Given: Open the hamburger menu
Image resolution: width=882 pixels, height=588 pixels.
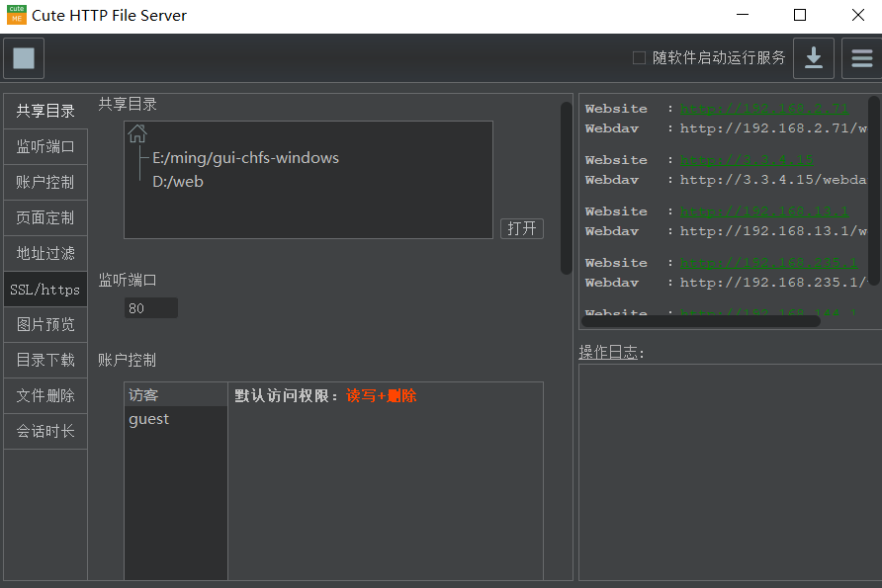Looking at the screenshot, I should [x=862, y=58].
